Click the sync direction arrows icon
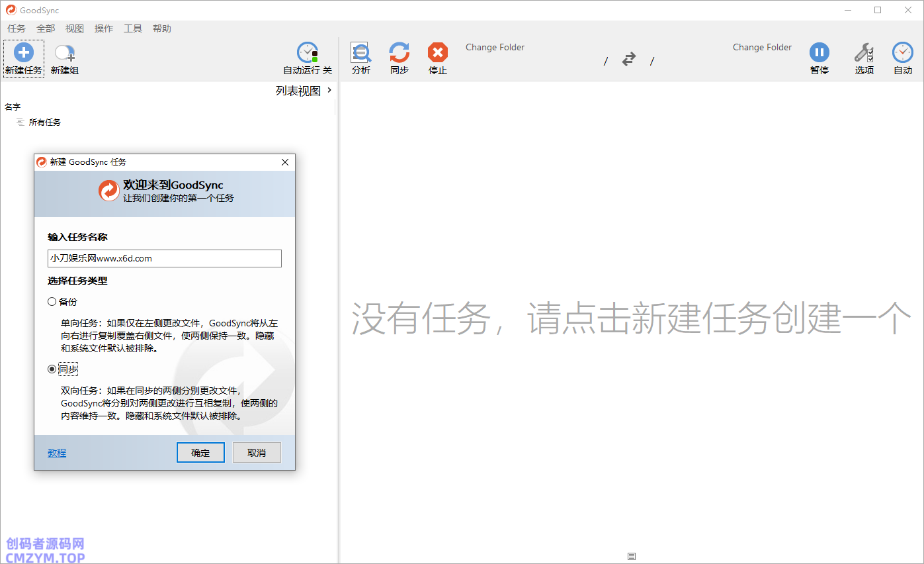This screenshot has width=924, height=564. coord(628,60)
